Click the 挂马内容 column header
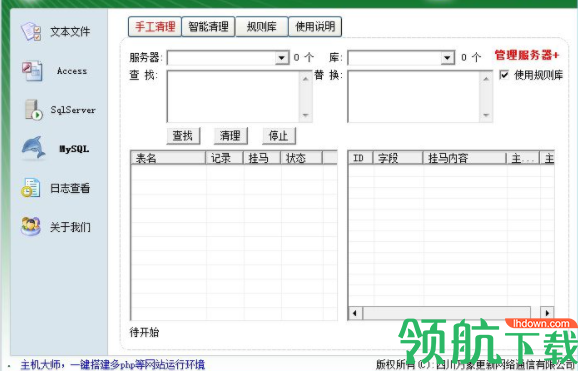578x371 pixels. tap(464, 158)
